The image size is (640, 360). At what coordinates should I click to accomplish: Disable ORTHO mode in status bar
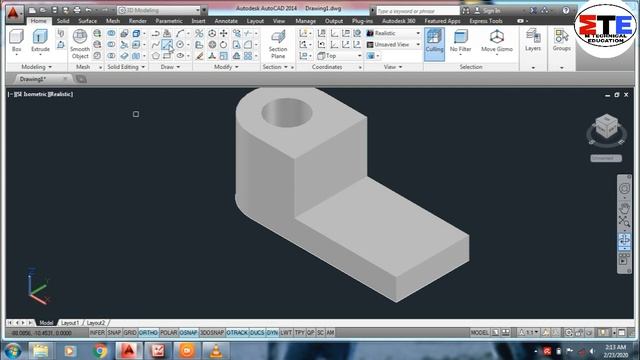pos(148,333)
